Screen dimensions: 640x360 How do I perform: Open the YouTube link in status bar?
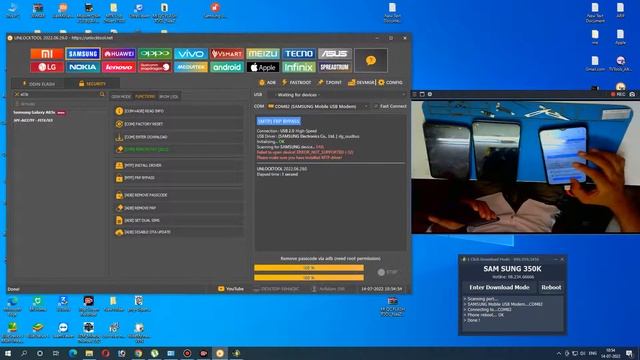231,289
